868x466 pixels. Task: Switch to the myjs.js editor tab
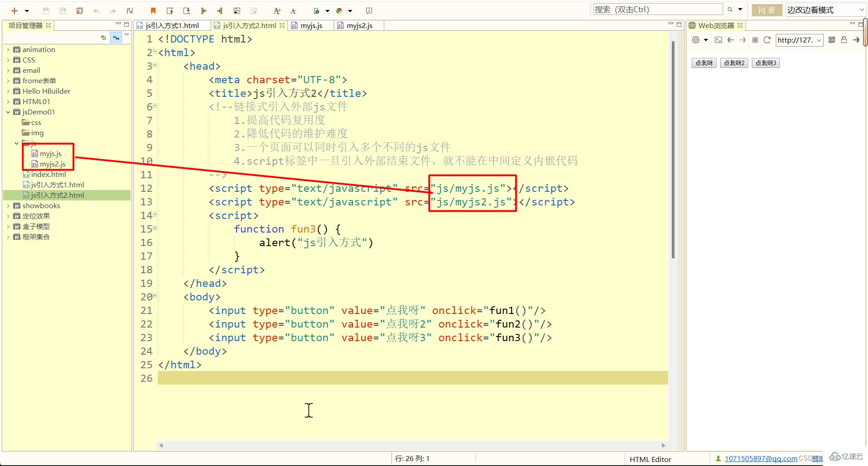[x=311, y=26]
